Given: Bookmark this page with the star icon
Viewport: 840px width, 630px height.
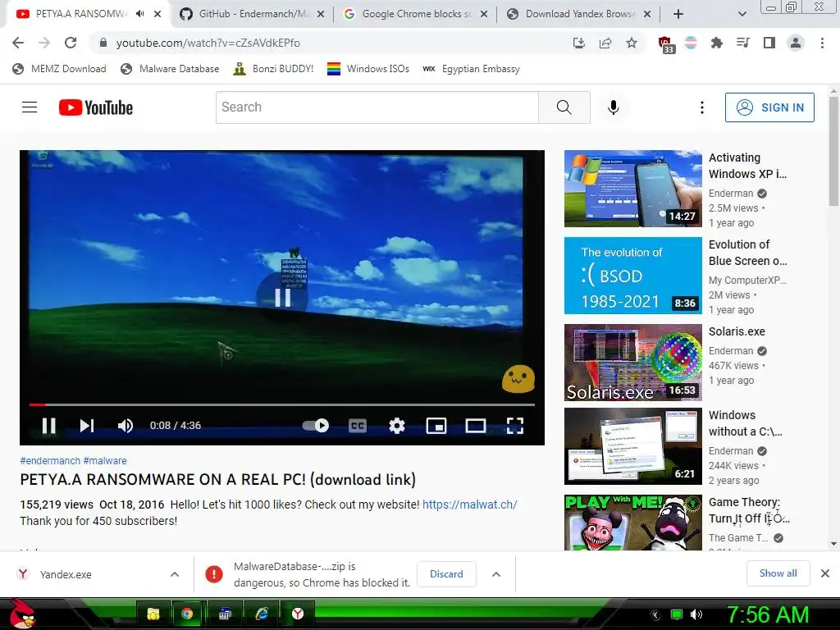Looking at the screenshot, I should tap(632, 43).
